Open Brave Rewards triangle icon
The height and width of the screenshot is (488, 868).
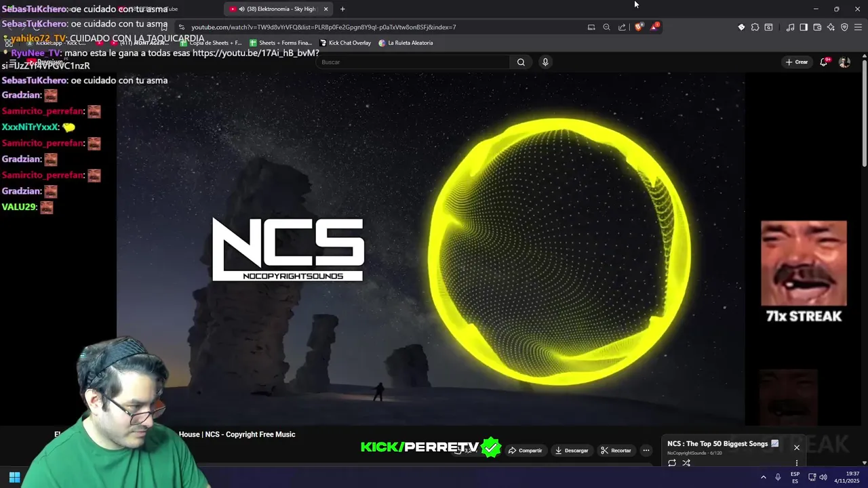click(x=654, y=27)
